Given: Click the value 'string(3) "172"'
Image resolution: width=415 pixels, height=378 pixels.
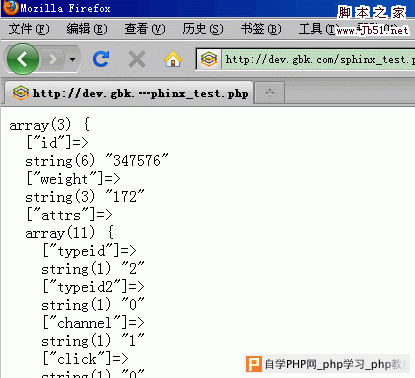Looking at the screenshot, I should click(x=85, y=197).
